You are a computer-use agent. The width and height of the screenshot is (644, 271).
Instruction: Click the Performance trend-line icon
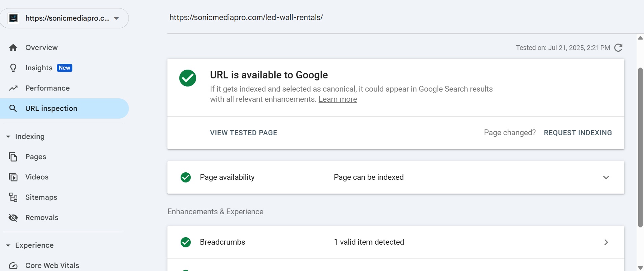click(13, 88)
